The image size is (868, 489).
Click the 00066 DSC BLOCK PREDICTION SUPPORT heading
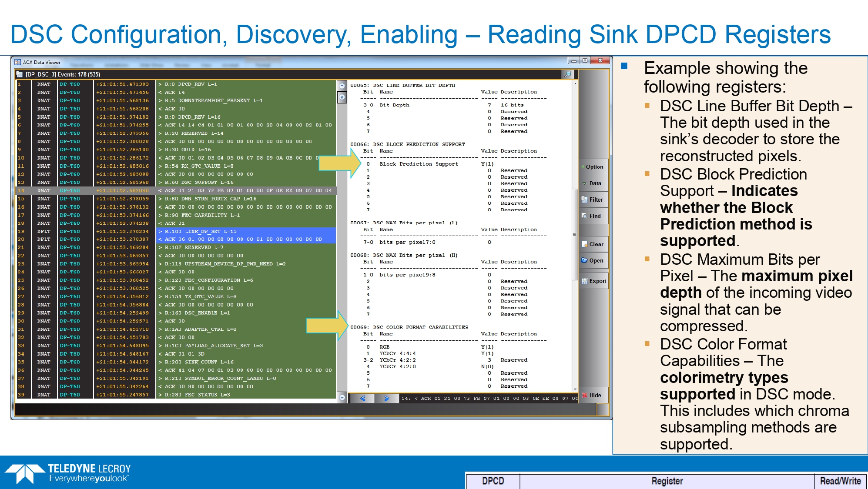coord(408,144)
